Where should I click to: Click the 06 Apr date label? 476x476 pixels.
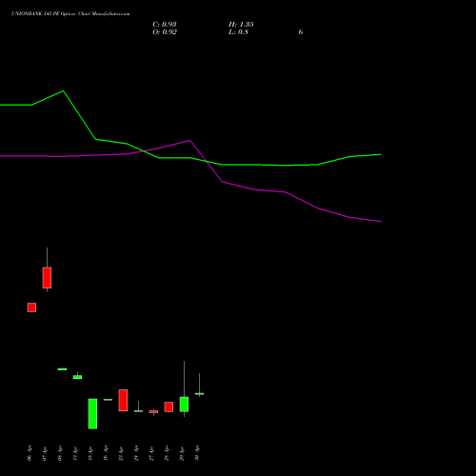pos(30,453)
